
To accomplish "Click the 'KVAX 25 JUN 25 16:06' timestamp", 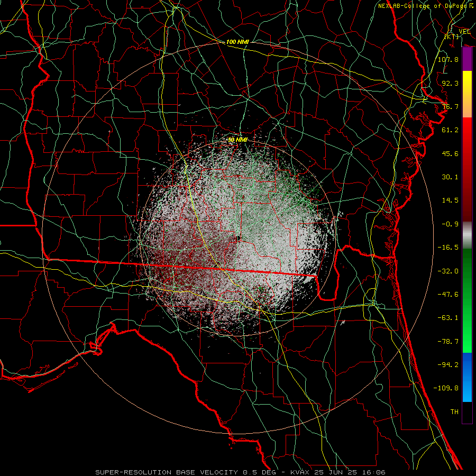I will (x=338, y=472).
